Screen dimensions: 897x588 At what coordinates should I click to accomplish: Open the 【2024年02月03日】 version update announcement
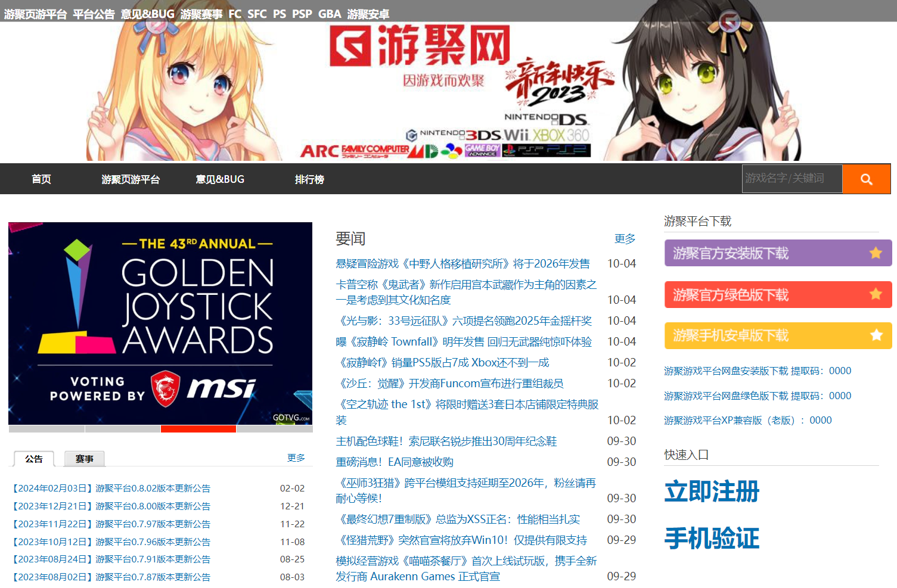111,487
